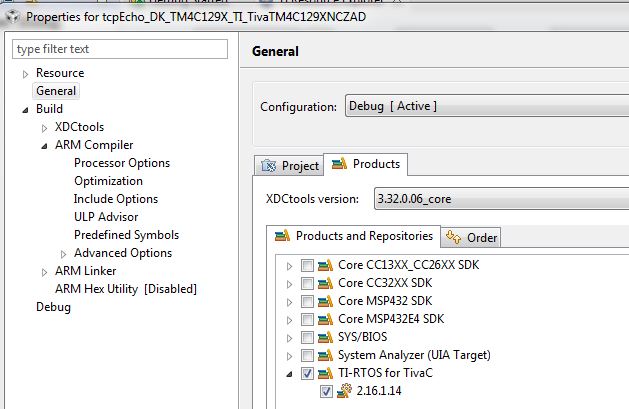Expand the Core MSP432E4 SDK product
Image resolution: width=629 pixels, height=409 pixels.
(x=290, y=320)
